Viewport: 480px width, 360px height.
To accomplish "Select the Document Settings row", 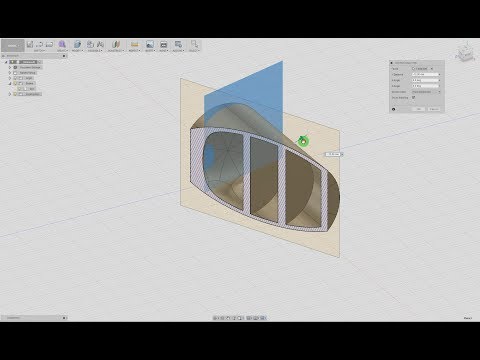I will point(27,67).
